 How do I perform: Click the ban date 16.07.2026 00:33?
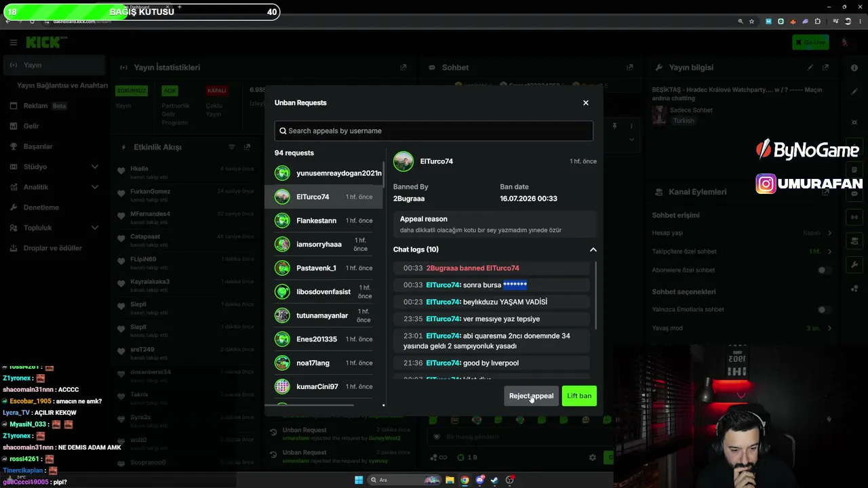point(528,199)
